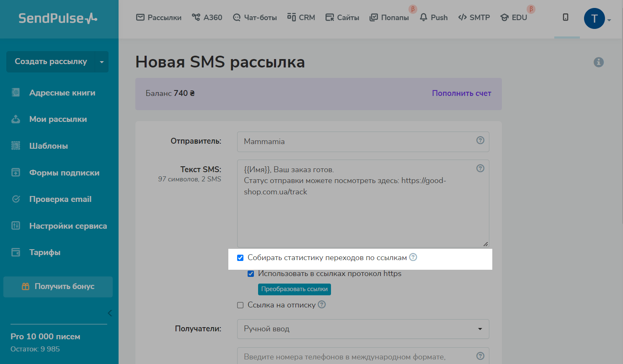623x364 pixels.
Task: Enable the Ссылка на отписку checkbox
Action: [x=240, y=305]
